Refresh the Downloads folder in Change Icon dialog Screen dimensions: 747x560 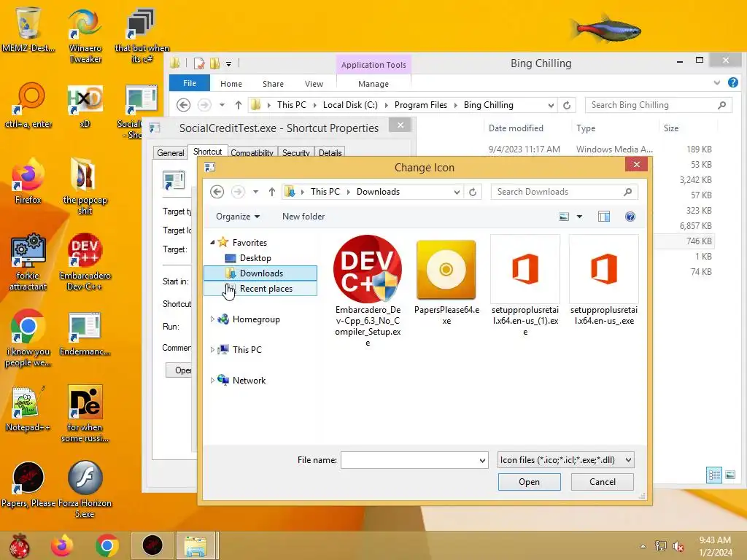click(x=473, y=192)
